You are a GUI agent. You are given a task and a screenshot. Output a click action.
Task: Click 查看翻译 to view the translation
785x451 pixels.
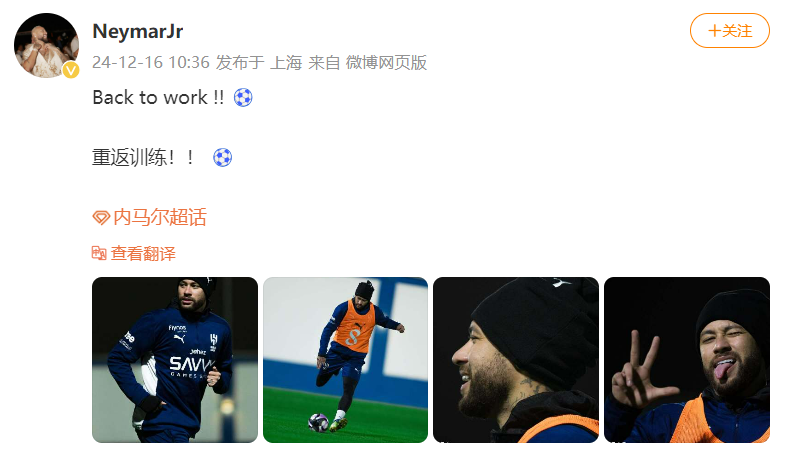(x=143, y=253)
